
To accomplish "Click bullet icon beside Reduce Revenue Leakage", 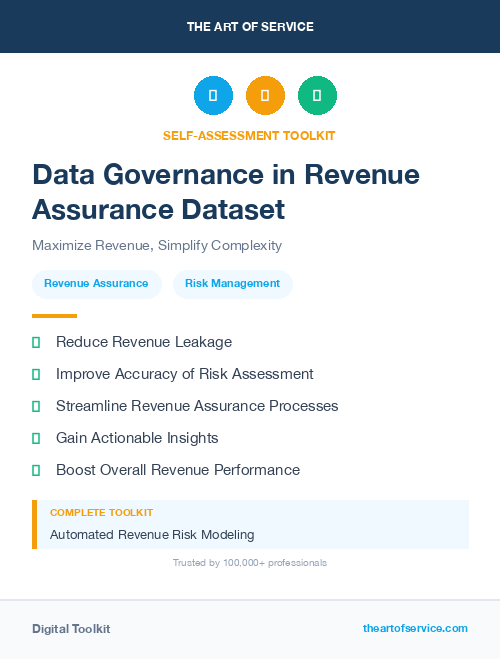I will click(36, 343).
